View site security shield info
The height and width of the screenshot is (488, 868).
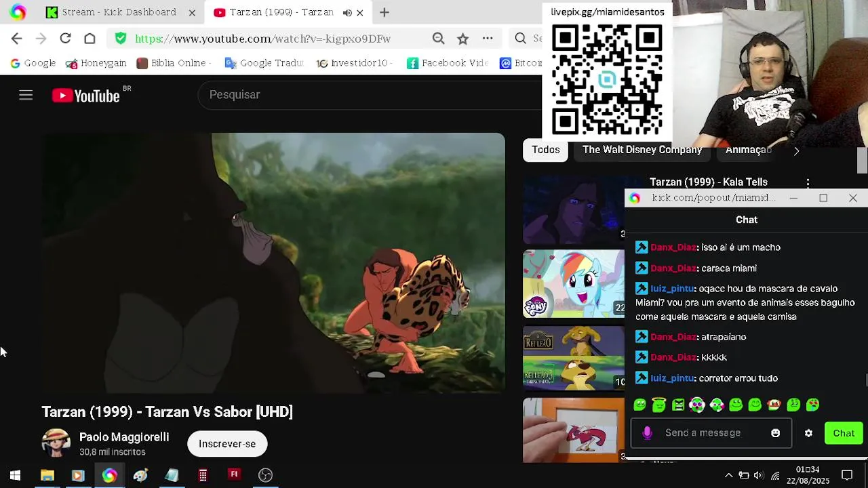(121, 39)
